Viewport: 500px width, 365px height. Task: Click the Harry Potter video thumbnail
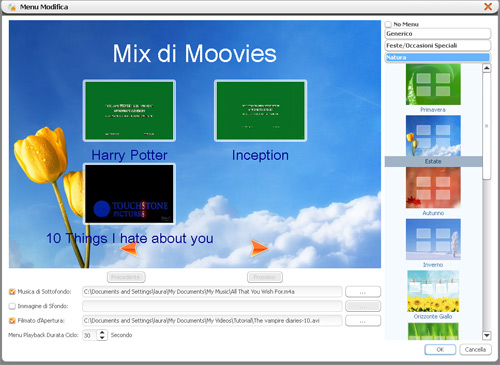pyautogui.click(x=129, y=111)
